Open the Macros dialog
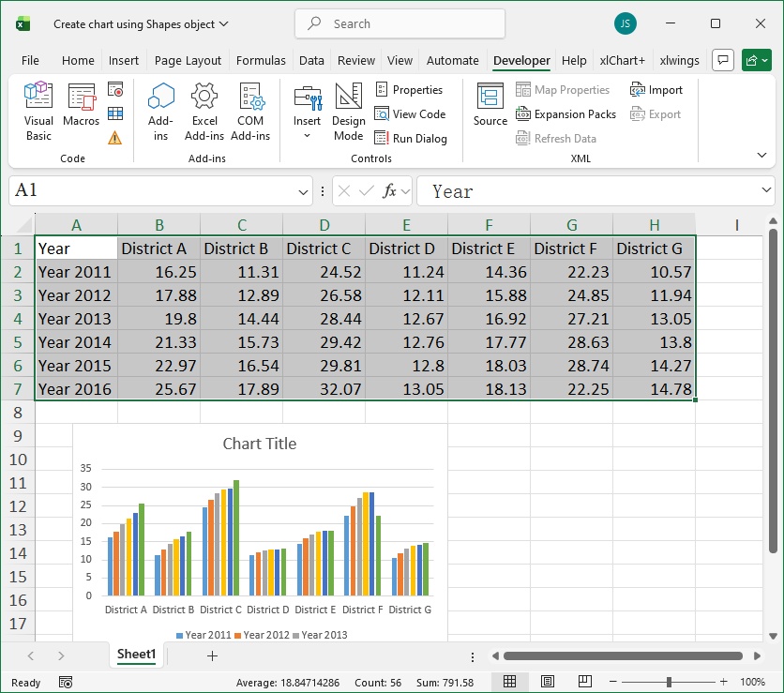 click(x=81, y=104)
